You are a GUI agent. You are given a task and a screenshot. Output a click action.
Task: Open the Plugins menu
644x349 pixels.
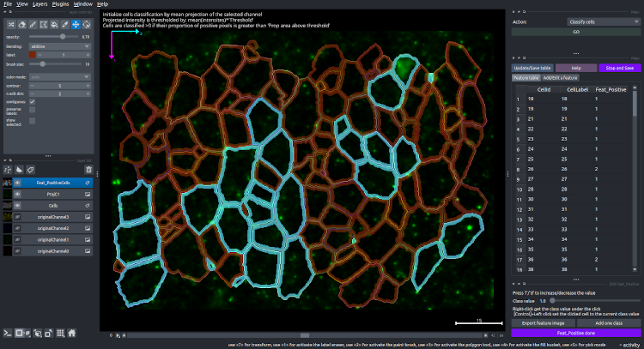(x=58, y=4)
